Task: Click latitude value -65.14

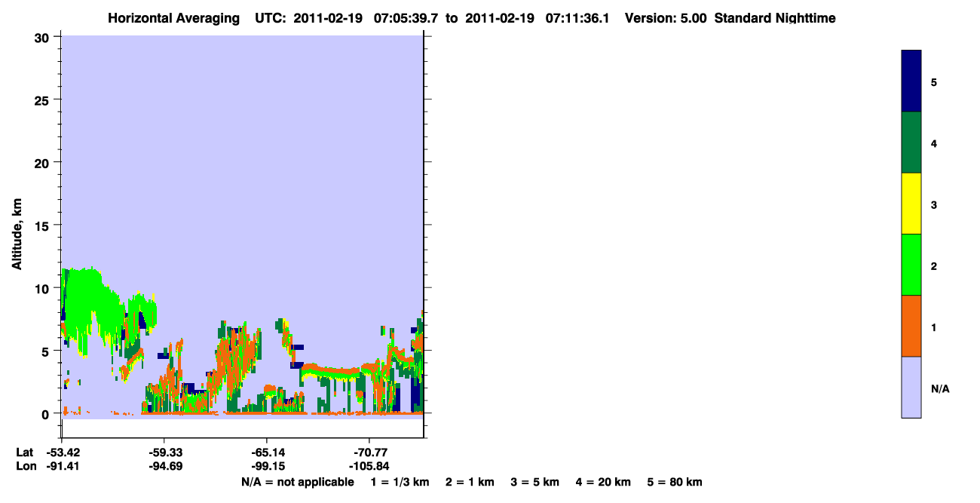Action: coord(267,452)
